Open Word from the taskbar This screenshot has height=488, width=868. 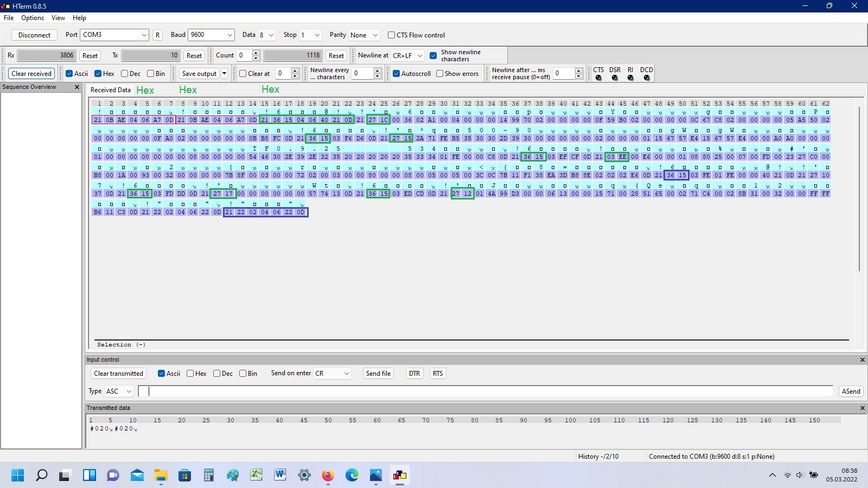(x=280, y=476)
